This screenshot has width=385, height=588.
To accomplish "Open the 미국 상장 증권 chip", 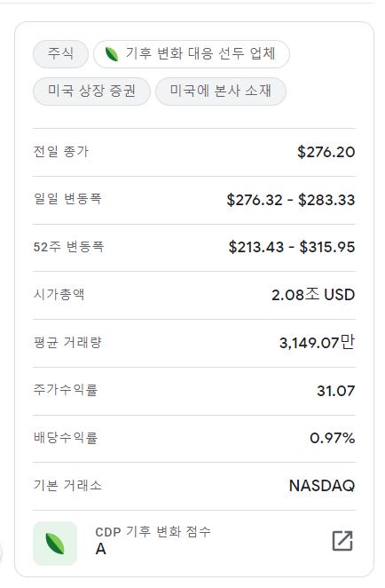I will coord(91,91).
